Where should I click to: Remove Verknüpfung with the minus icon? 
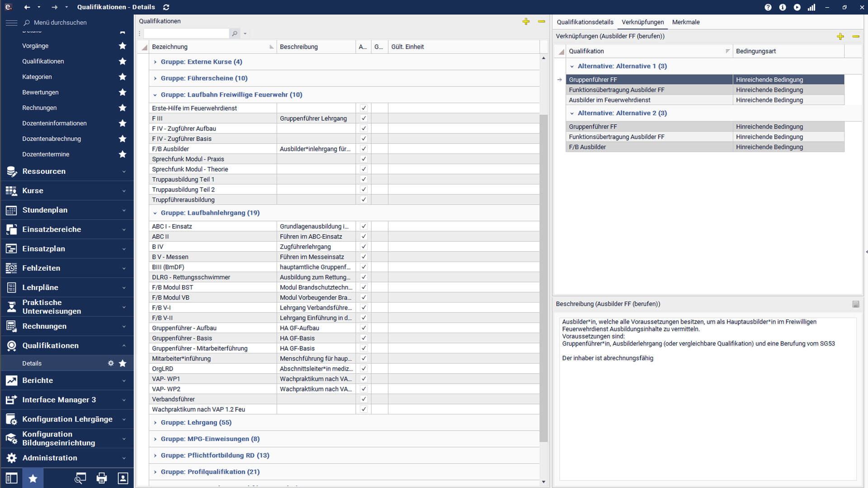[x=856, y=36]
